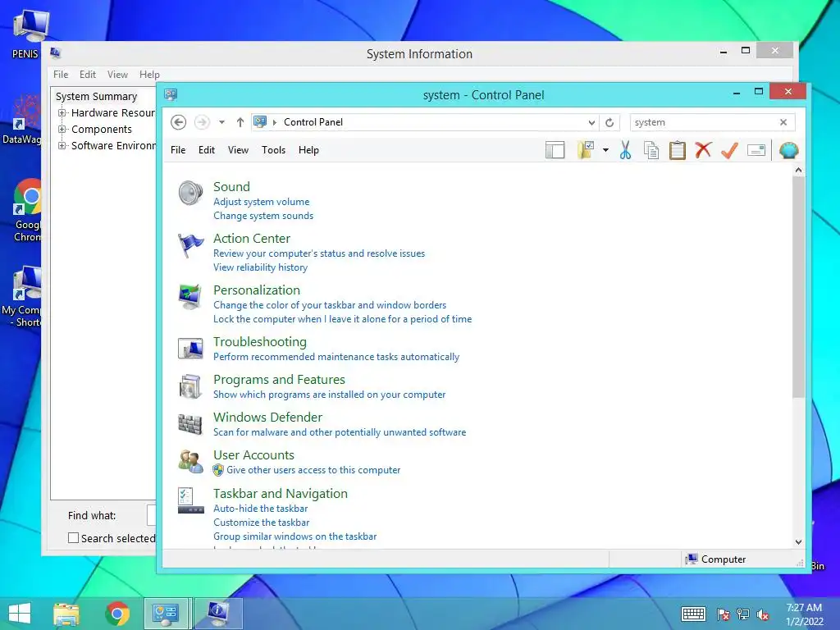Click the orange checkmark toolbar icon

[x=729, y=151]
